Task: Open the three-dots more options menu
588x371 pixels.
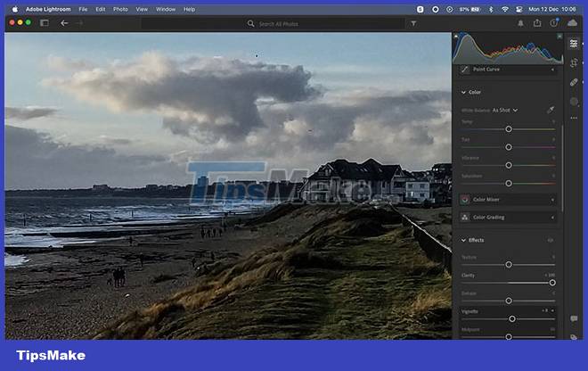Action: pos(574,118)
